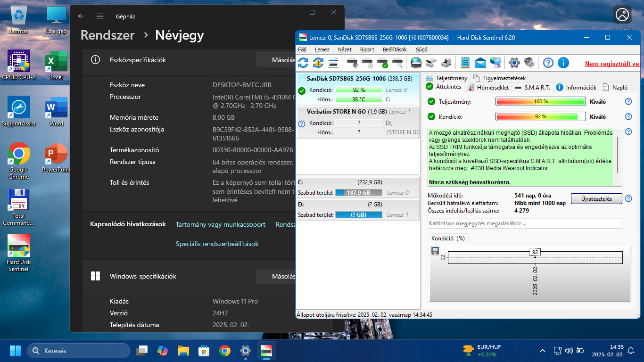The height and width of the screenshot is (362, 644).
Task: Open the Riport menu
Action: pyautogui.click(x=367, y=49)
